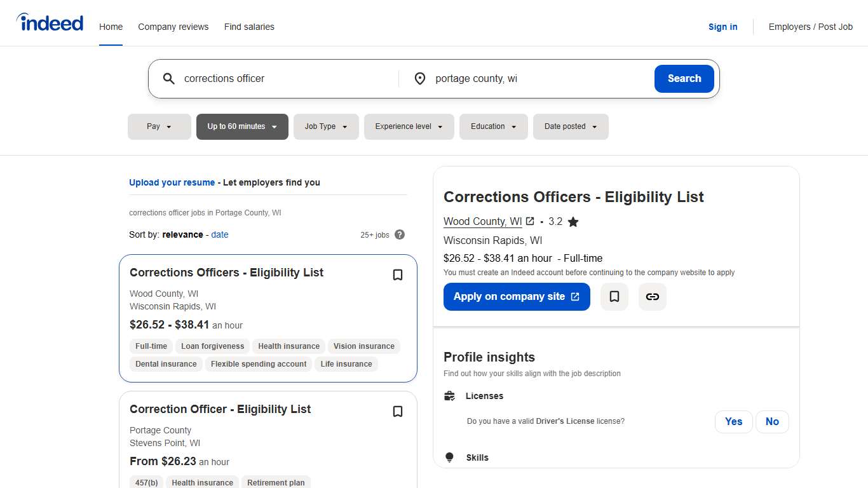Answer Yes to having a Driver's License
Screen dimensions: 868x488
coord(733,421)
